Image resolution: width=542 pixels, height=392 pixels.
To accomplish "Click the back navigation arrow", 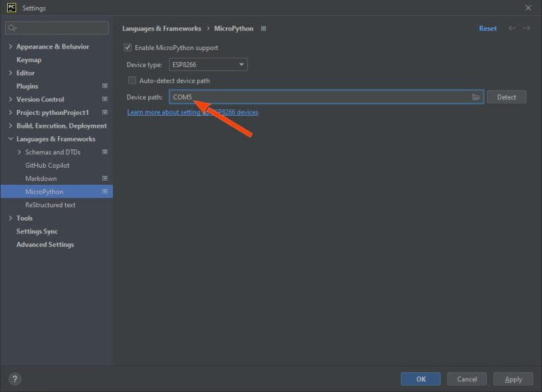I will click(512, 29).
